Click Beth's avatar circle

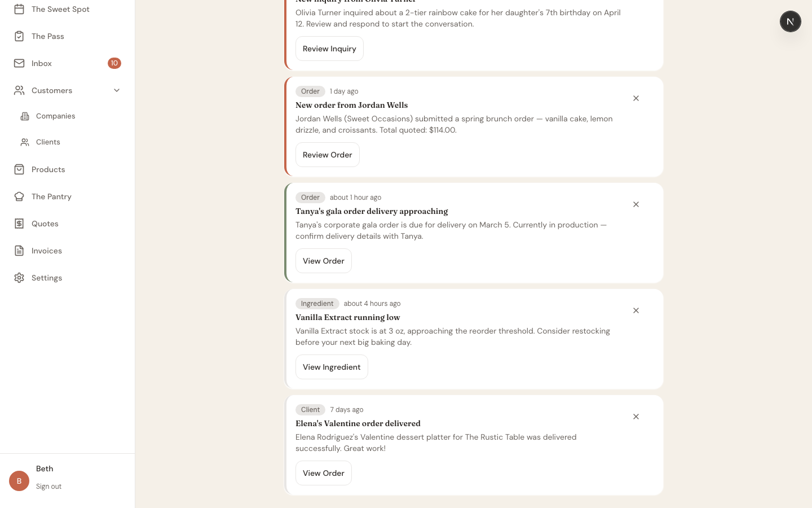tap(19, 481)
